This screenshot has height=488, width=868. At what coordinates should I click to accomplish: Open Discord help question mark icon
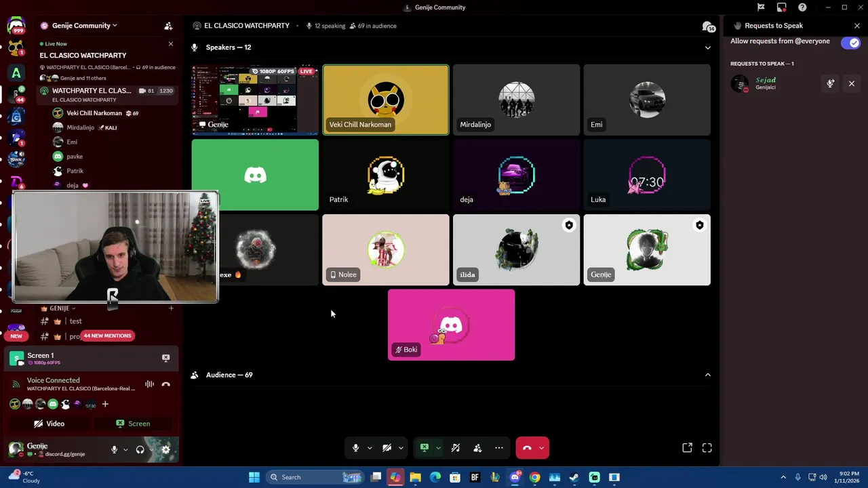click(803, 7)
